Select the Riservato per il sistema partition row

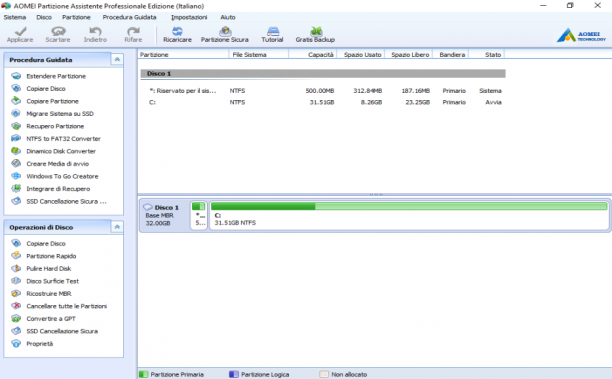[x=323, y=91]
